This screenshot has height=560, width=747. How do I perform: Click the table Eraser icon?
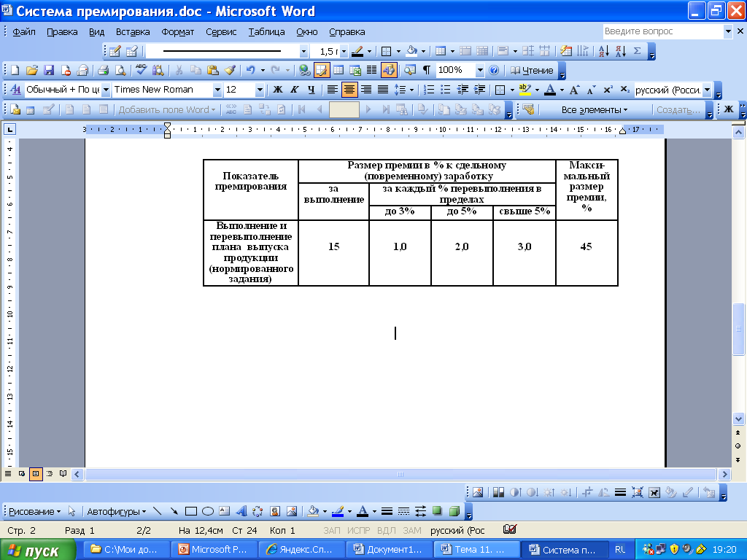[132, 51]
